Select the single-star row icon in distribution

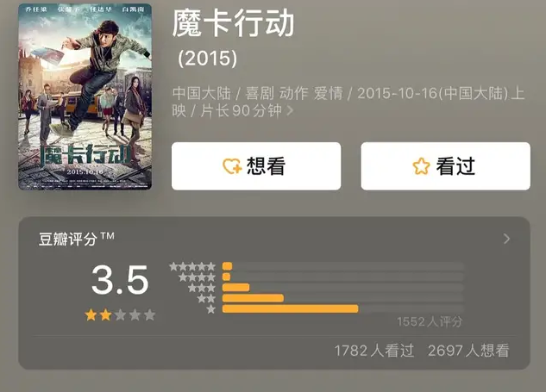coord(211,308)
